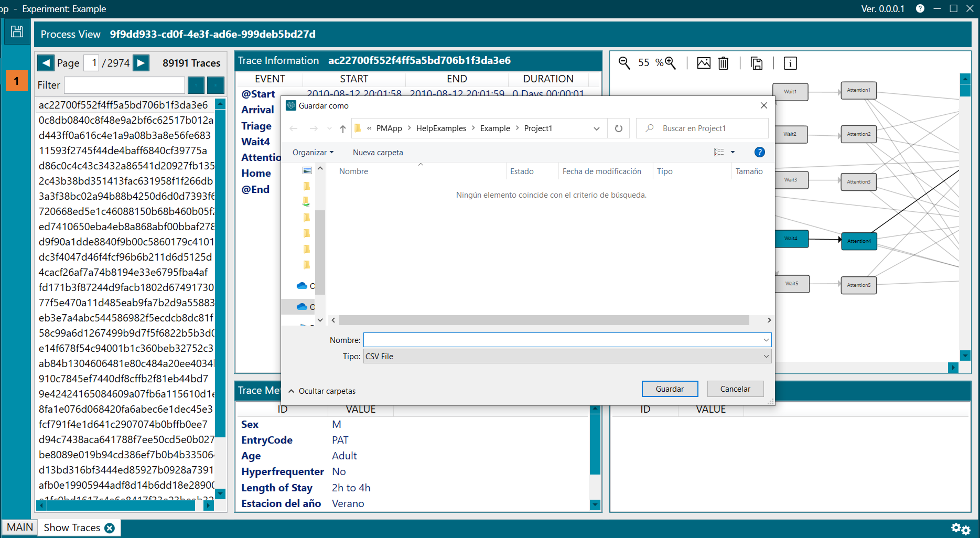Open the dialog help blue question icon
The image size is (980, 538).
759,152
